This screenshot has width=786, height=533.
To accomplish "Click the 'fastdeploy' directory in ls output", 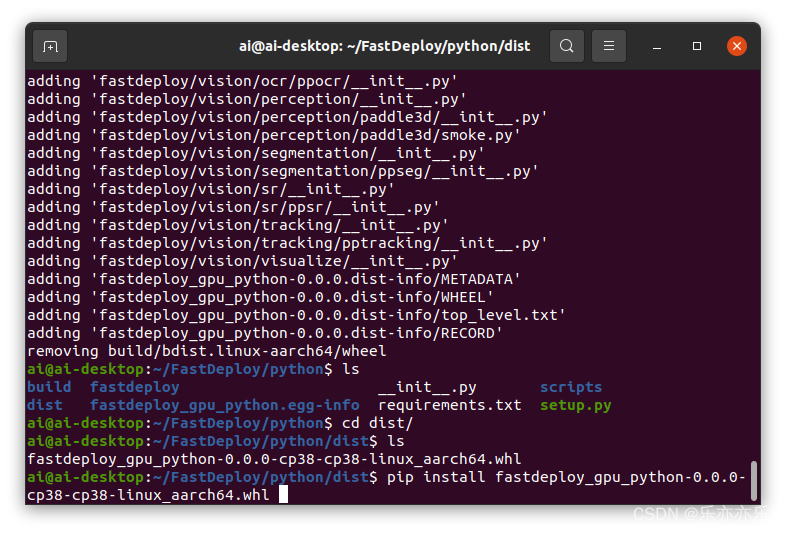I will click(134, 387).
